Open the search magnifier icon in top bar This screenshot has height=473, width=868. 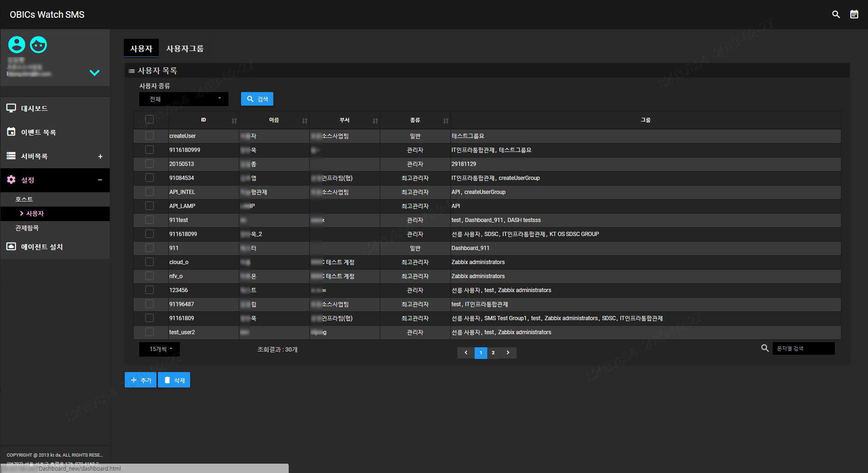coord(836,14)
